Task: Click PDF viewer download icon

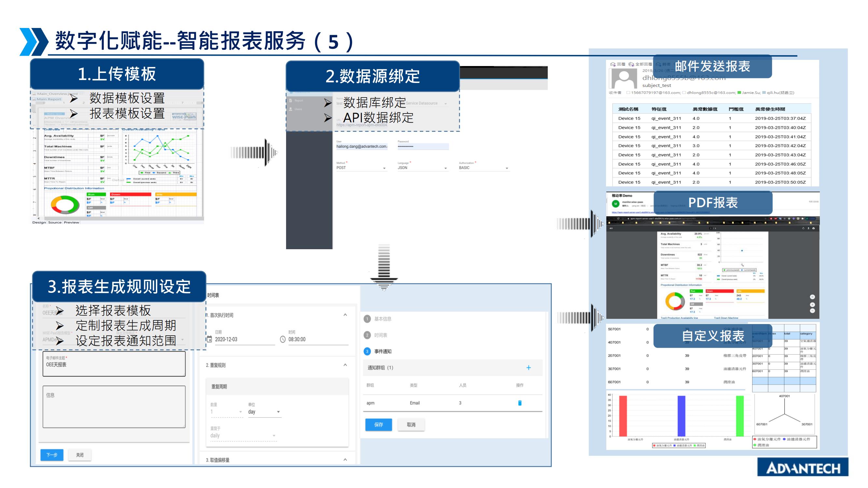Action: point(808,228)
